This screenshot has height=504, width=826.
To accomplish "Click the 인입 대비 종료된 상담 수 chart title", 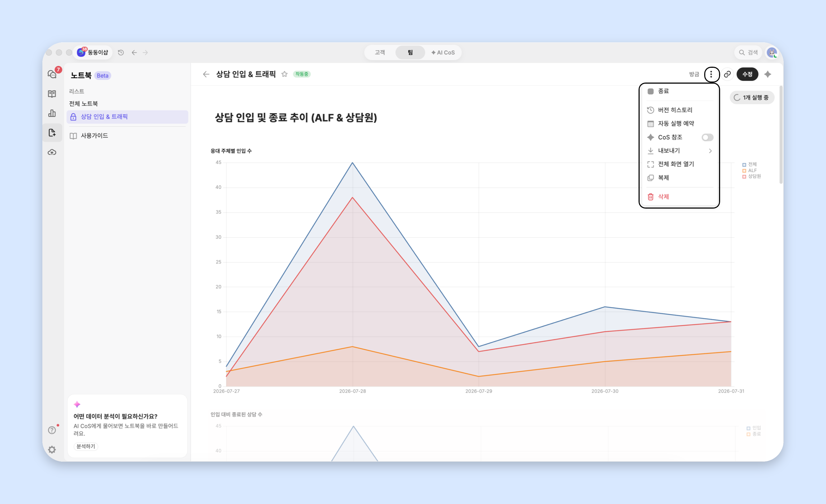I will (x=236, y=415).
